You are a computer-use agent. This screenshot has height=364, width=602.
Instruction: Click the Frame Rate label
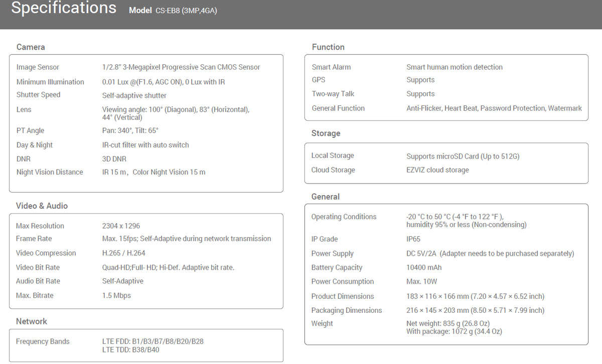(34, 239)
